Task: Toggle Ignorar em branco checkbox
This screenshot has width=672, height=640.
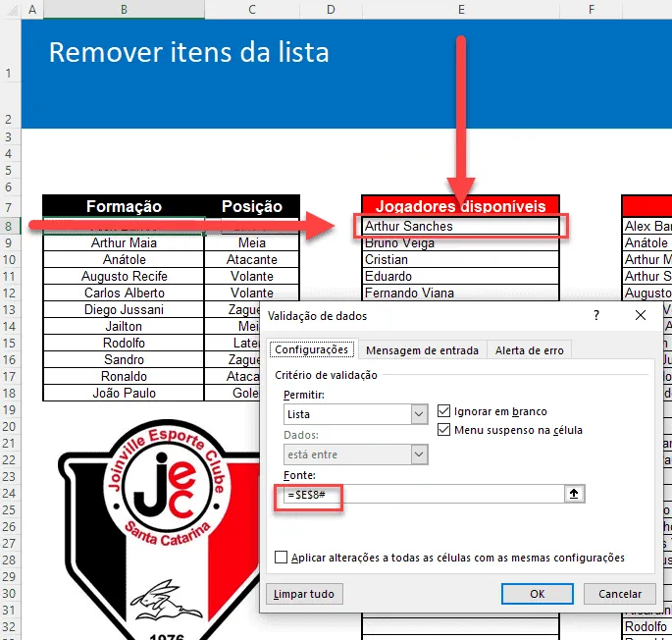Action: pos(443,411)
